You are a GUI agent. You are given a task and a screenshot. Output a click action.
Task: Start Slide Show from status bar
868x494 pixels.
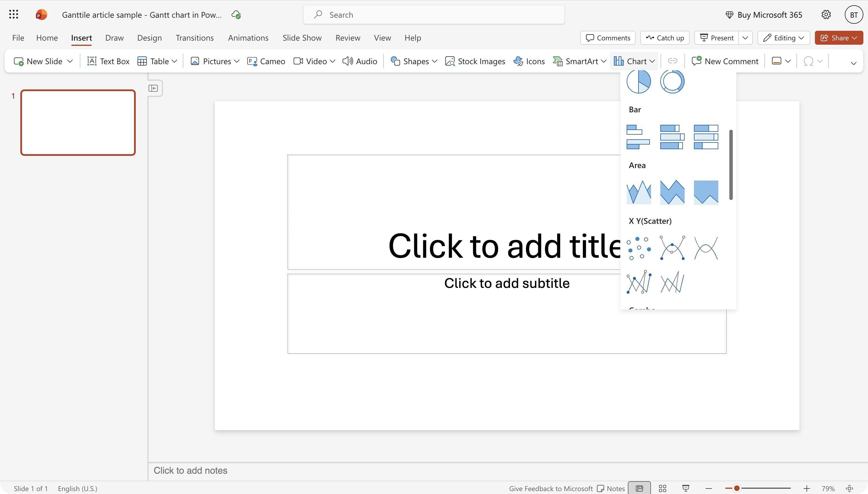[686, 488]
